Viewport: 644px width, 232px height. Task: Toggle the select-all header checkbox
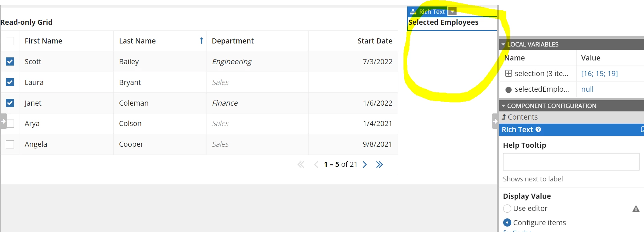pos(10,41)
